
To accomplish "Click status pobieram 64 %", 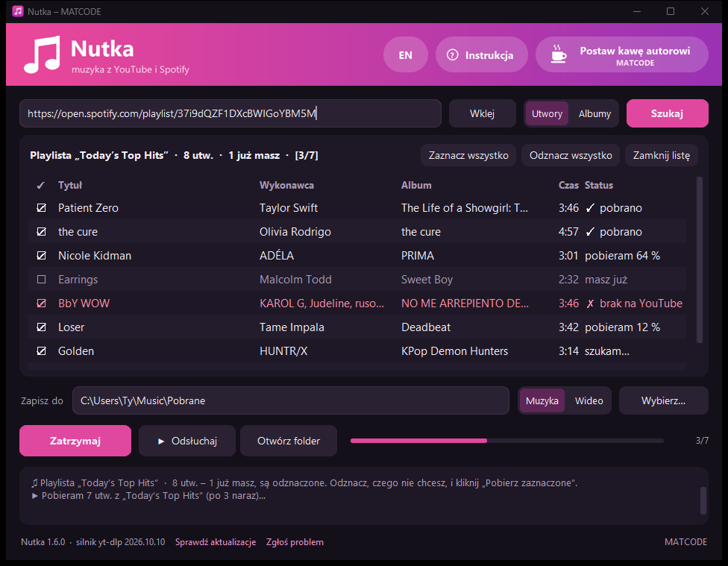I will click(622, 256).
